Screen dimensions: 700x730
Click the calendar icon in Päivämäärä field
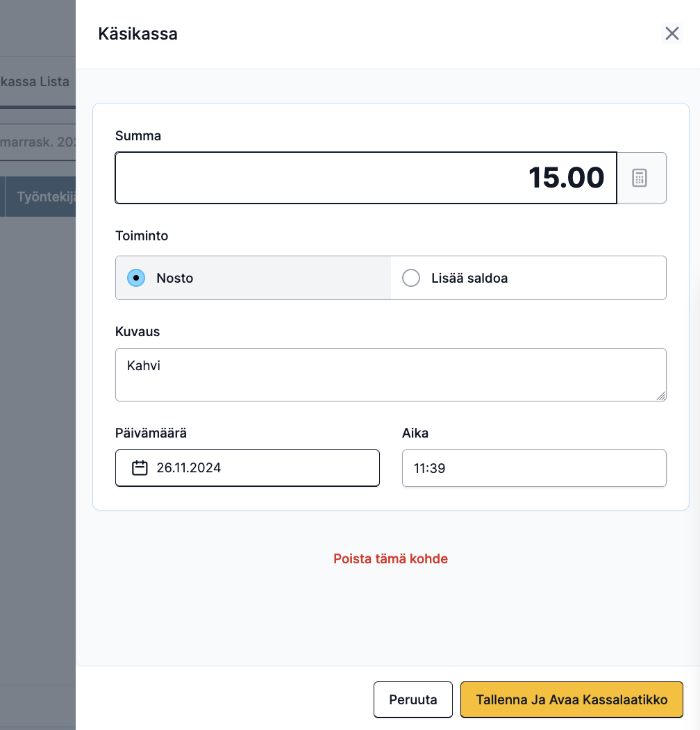click(x=140, y=468)
